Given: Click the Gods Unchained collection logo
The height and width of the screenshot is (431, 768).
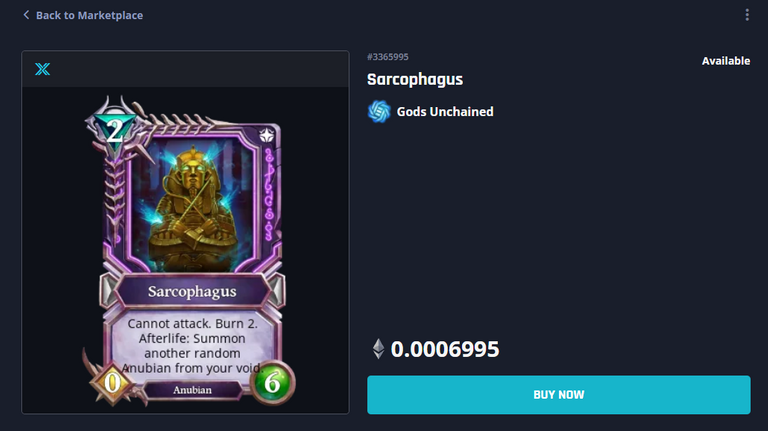Looking at the screenshot, I should point(379,112).
